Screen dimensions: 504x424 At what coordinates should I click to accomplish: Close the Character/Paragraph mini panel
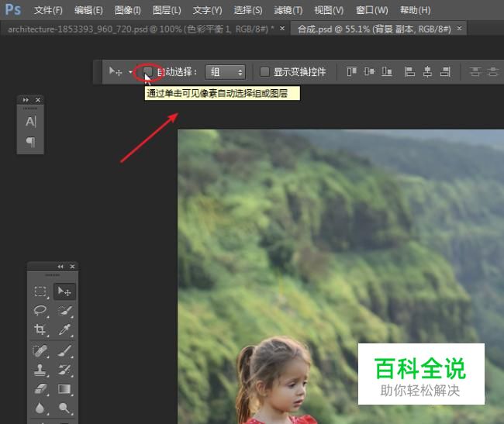coord(38,100)
